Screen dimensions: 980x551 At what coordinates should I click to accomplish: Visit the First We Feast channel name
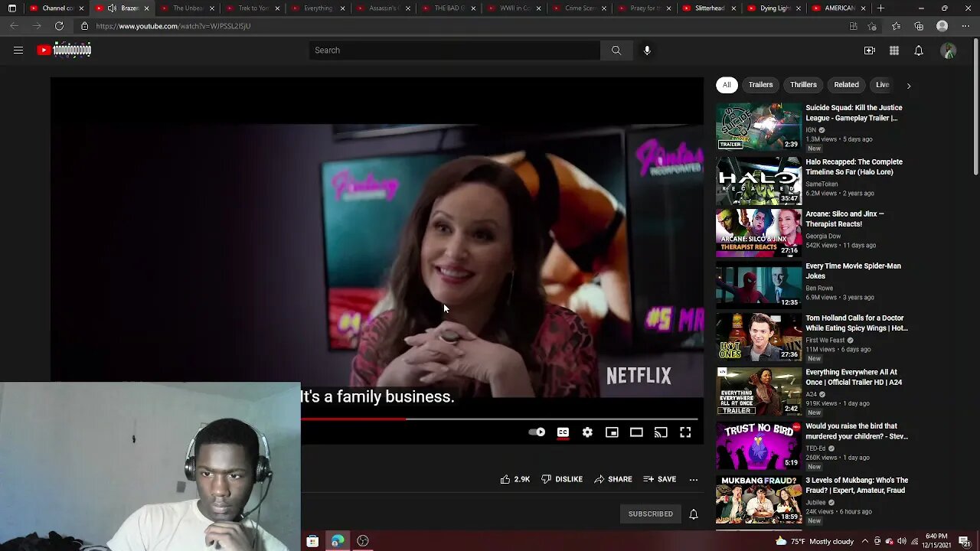point(825,340)
